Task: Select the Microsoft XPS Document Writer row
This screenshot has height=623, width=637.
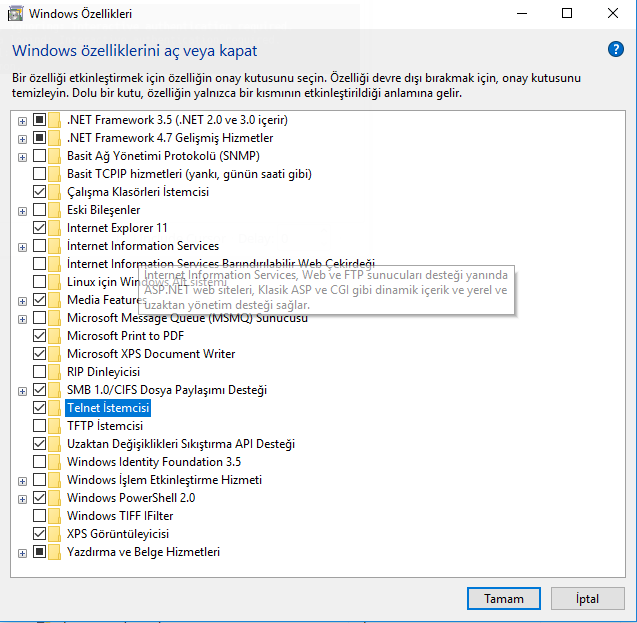Action: [151, 354]
